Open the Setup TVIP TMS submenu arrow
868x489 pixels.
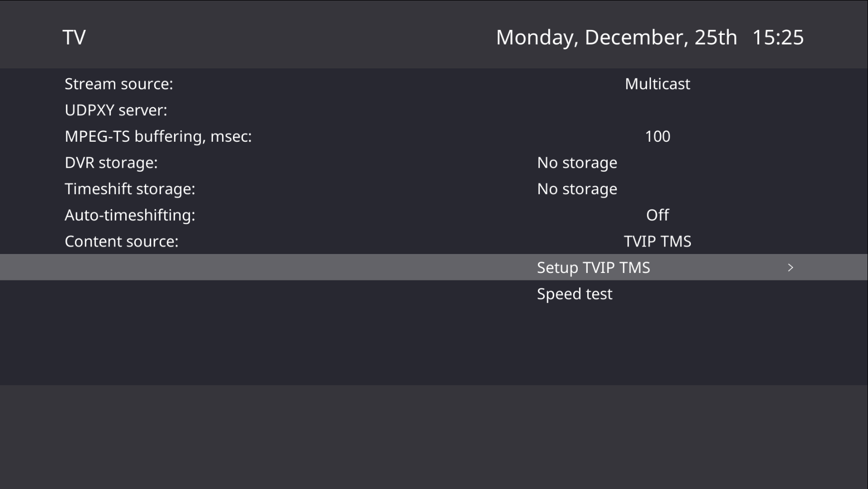coord(790,268)
